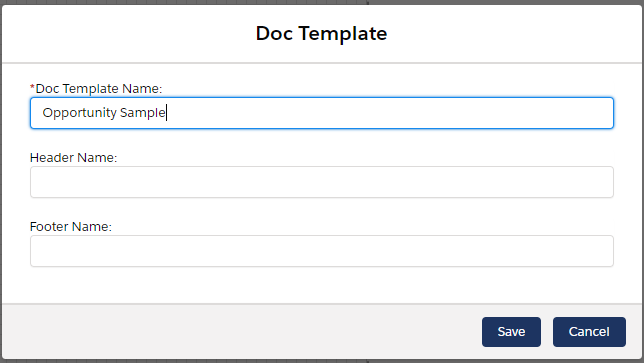Click the word Doc in the heading
The width and height of the screenshot is (644, 363).
[x=274, y=33]
